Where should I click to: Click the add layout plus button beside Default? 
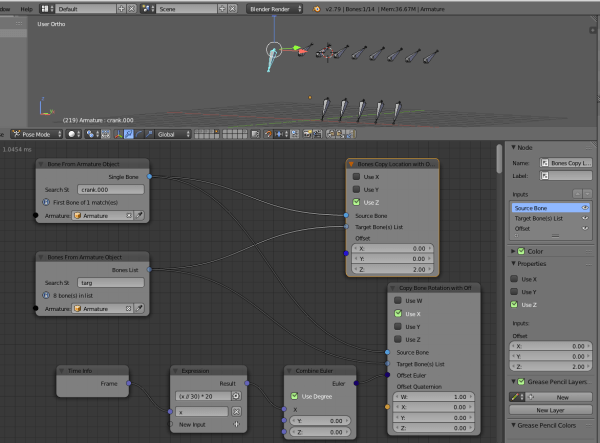[122, 8]
